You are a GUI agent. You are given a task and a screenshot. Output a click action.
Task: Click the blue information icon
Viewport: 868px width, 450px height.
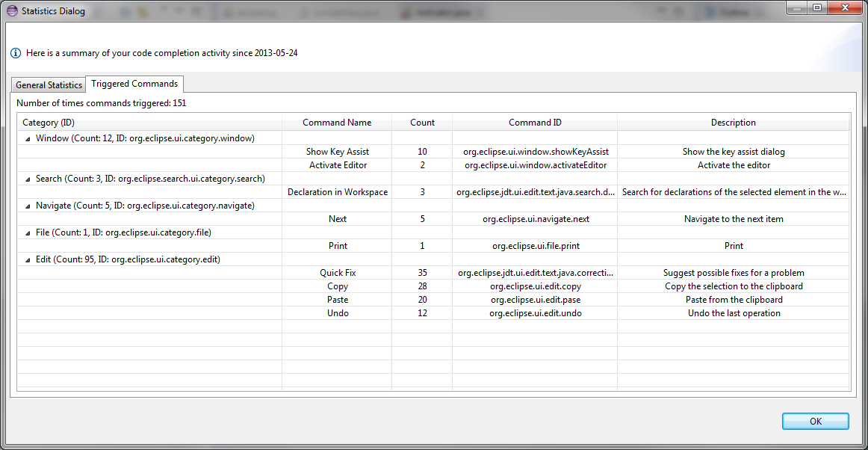point(16,54)
